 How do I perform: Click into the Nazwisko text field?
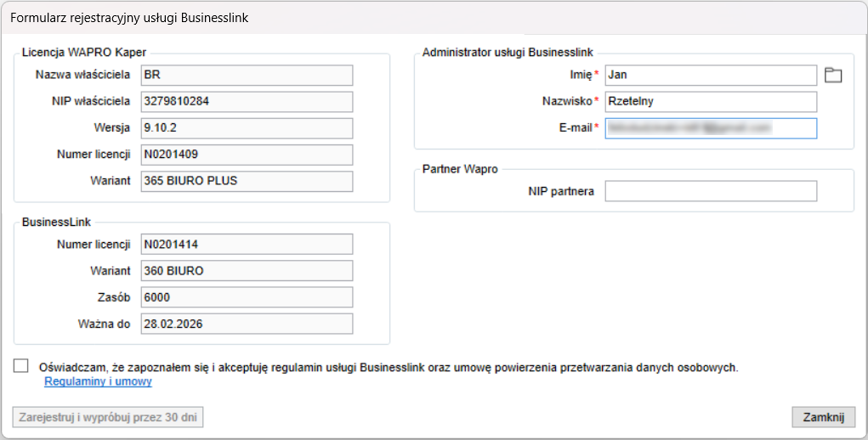(710, 102)
